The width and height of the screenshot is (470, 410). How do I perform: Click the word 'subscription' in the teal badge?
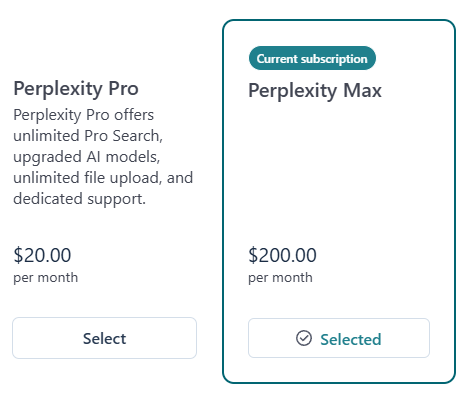click(x=334, y=59)
